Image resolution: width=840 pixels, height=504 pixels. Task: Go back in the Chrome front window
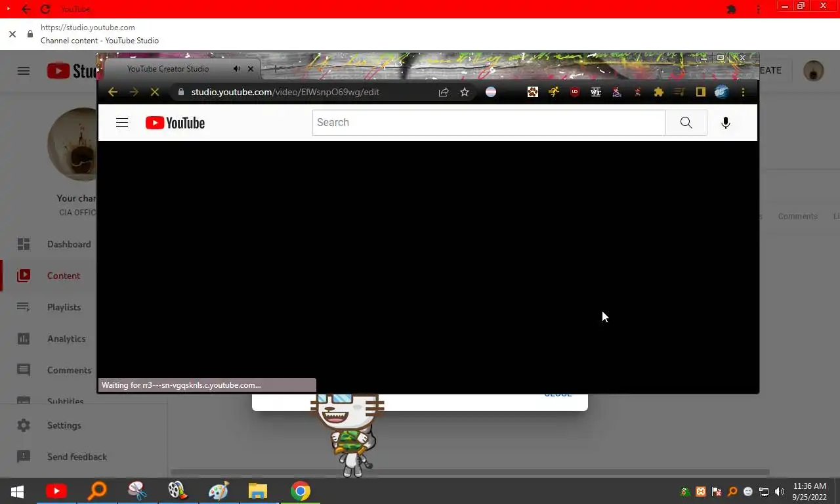click(x=112, y=92)
